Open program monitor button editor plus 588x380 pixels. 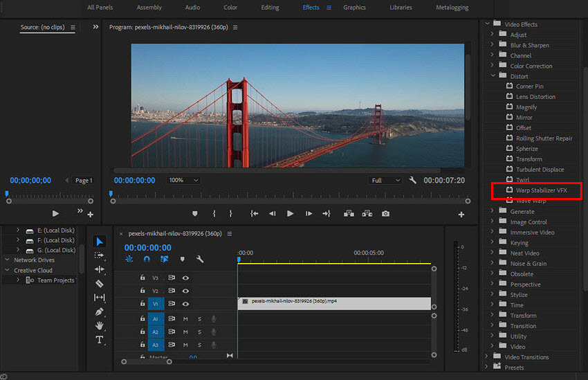[461, 214]
